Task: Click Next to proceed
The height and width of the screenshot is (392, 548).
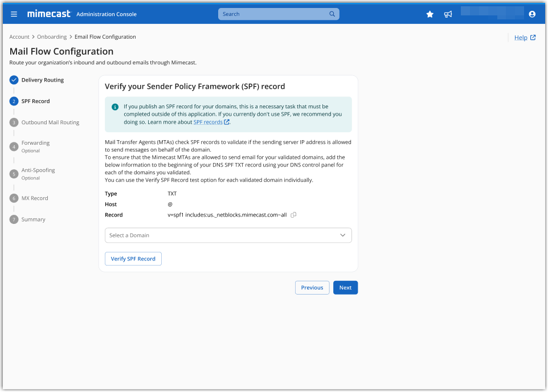Action: click(x=345, y=287)
